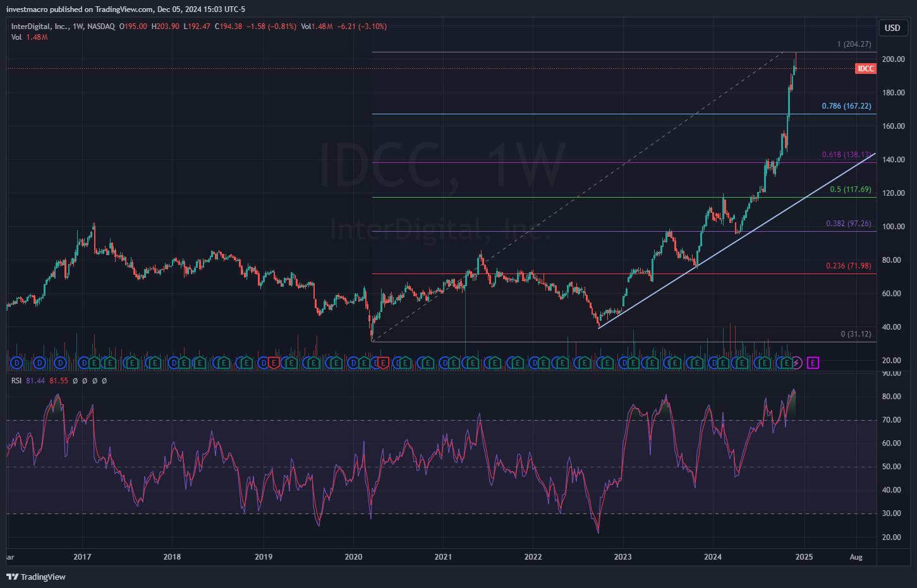Click the 100.00 price axis label
The height and width of the screenshot is (588, 917).
click(894, 227)
